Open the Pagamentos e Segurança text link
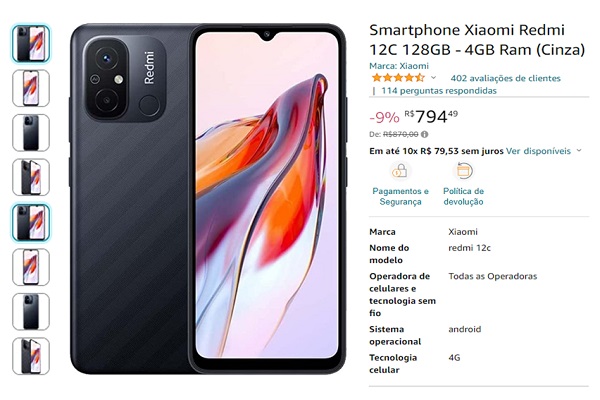The height and width of the screenshot is (400, 600). coord(400,196)
